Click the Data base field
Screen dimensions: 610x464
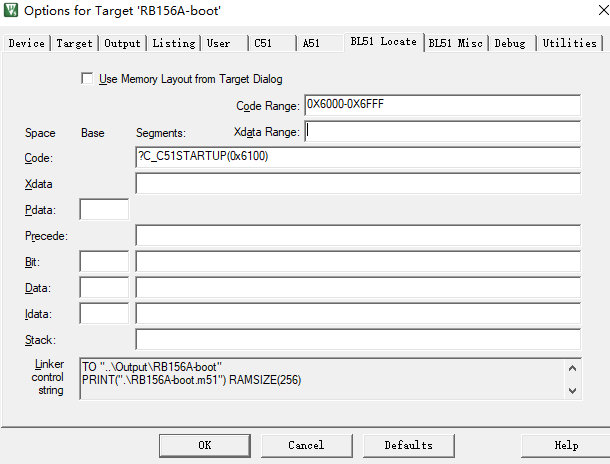point(104,287)
